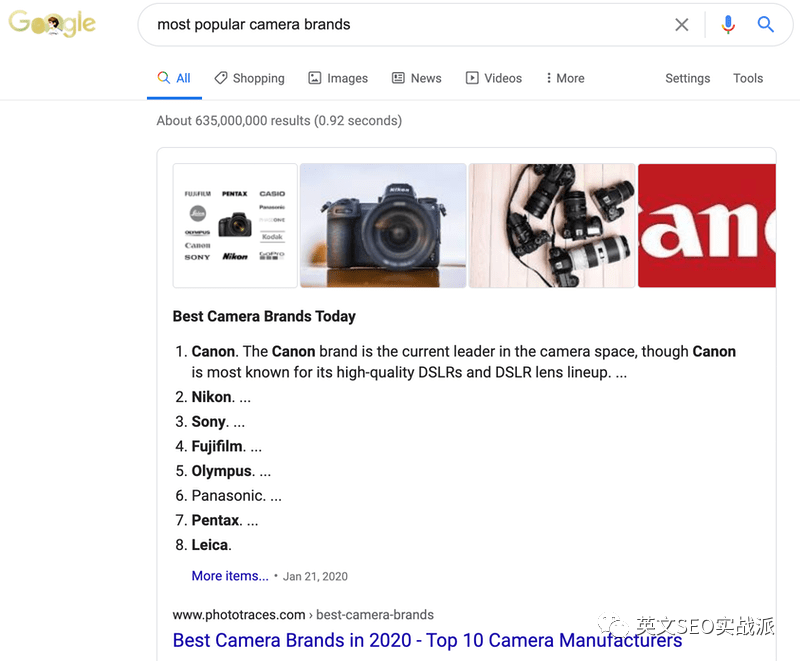Click the Images picture icon
800x661 pixels.
[315, 78]
